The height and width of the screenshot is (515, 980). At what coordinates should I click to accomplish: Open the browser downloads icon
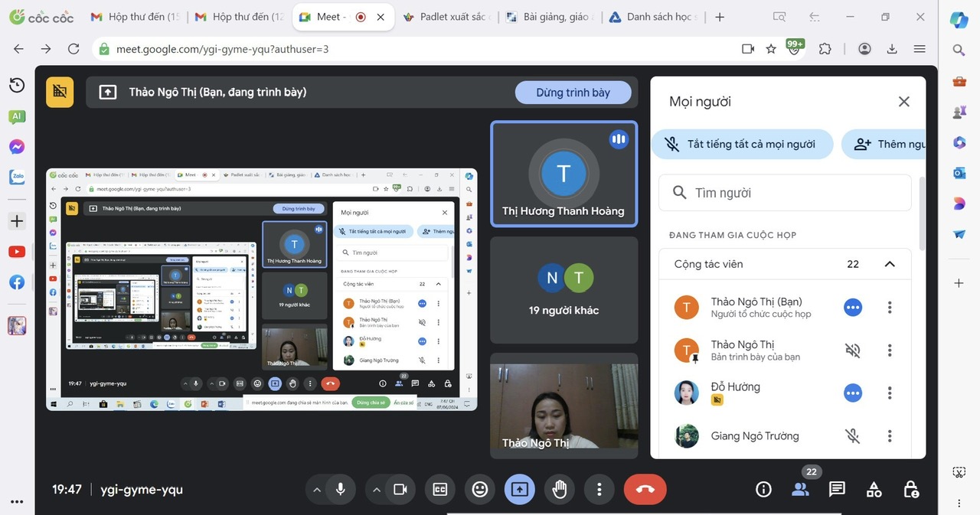(x=892, y=48)
